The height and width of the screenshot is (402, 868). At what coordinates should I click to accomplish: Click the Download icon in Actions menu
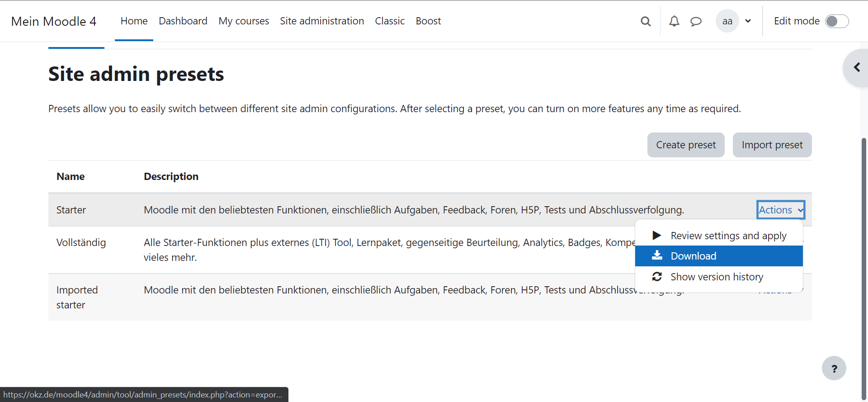pos(657,255)
